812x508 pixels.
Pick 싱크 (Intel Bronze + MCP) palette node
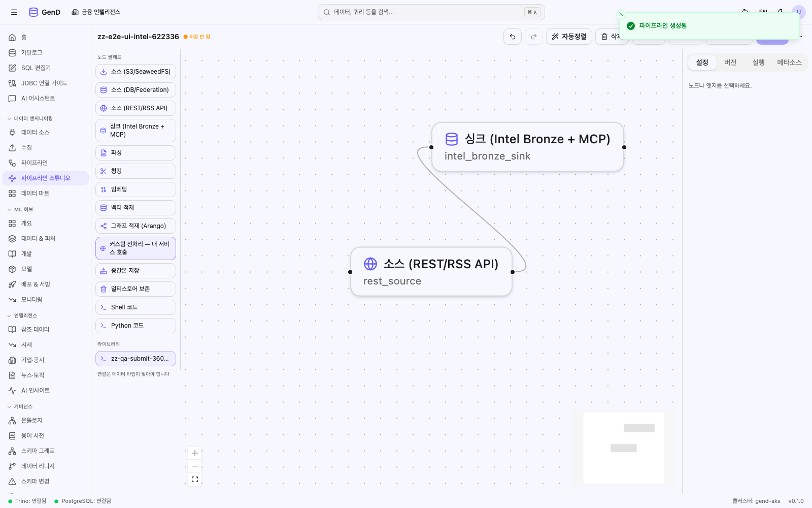click(136, 131)
